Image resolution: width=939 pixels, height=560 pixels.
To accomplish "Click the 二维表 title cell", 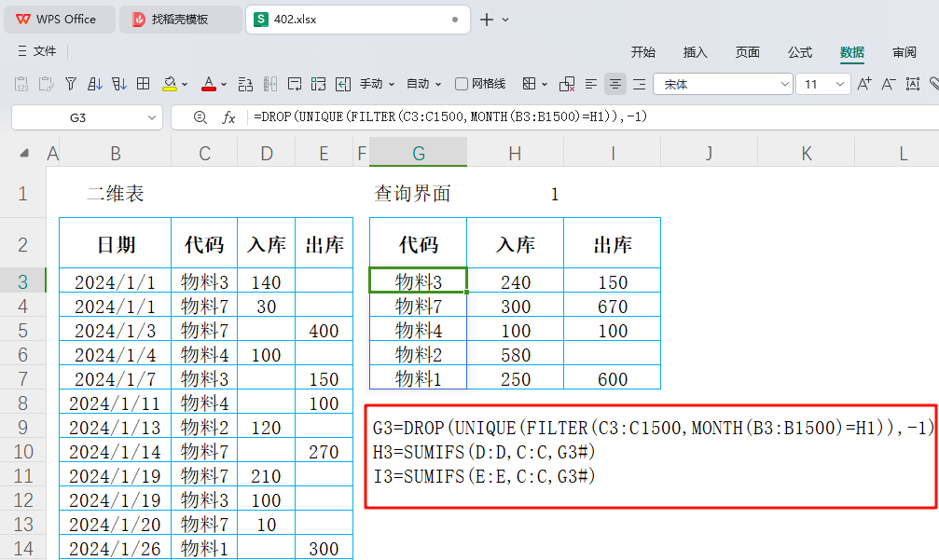I will click(115, 194).
